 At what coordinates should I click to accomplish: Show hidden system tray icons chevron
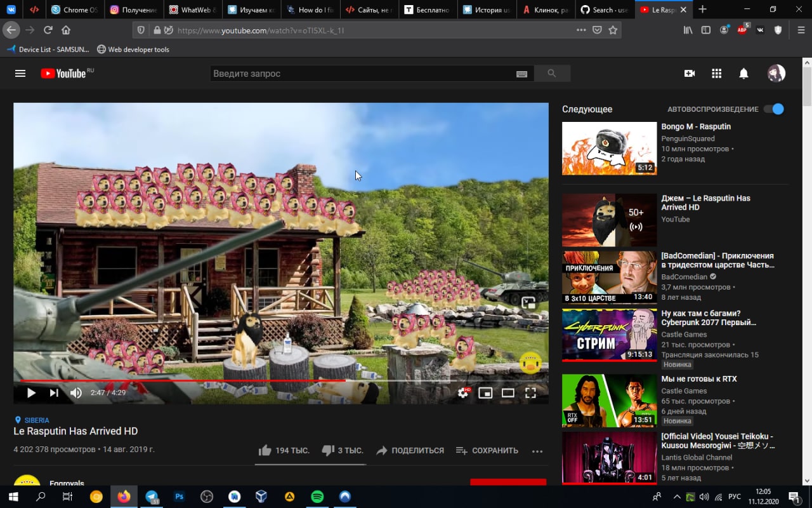tap(677, 497)
